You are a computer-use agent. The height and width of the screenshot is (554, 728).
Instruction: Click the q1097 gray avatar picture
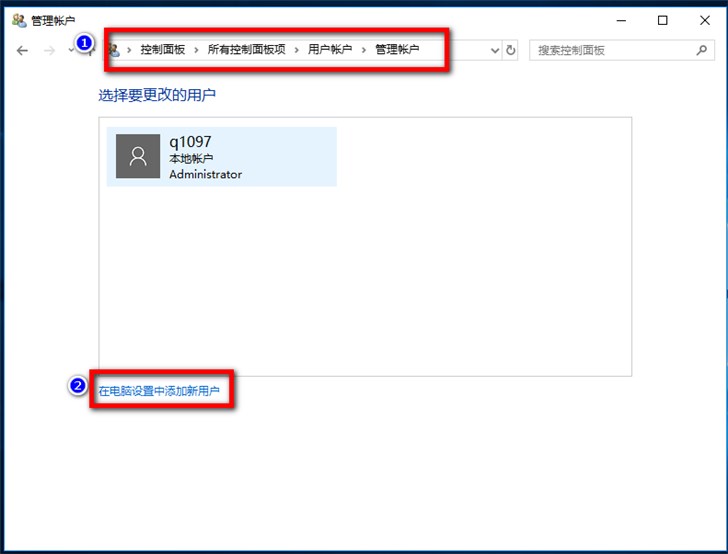[138, 156]
